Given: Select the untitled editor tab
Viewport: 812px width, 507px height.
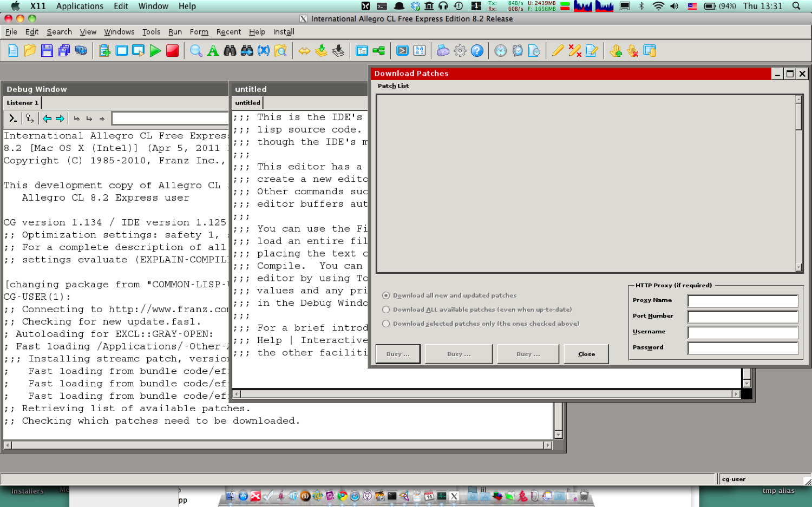Looking at the screenshot, I should (248, 103).
